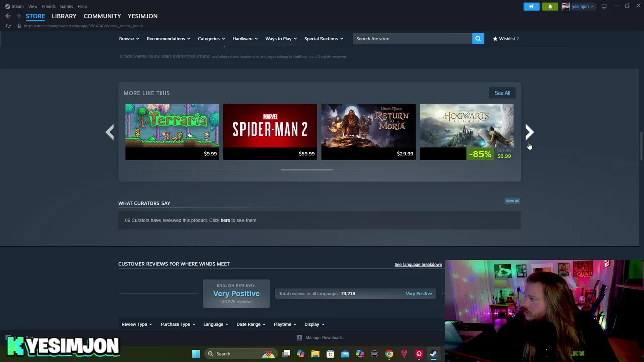Viewport: 644px width, 362px height.
Task: Open the Playtime filter dropdown
Action: [x=285, y=324]
